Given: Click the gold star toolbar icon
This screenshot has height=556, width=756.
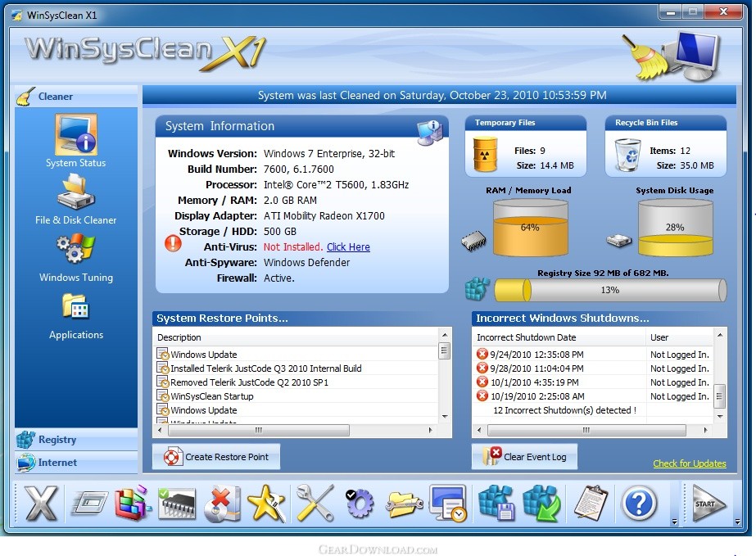Looking at the screenshot, I should (x=266, y=504).
